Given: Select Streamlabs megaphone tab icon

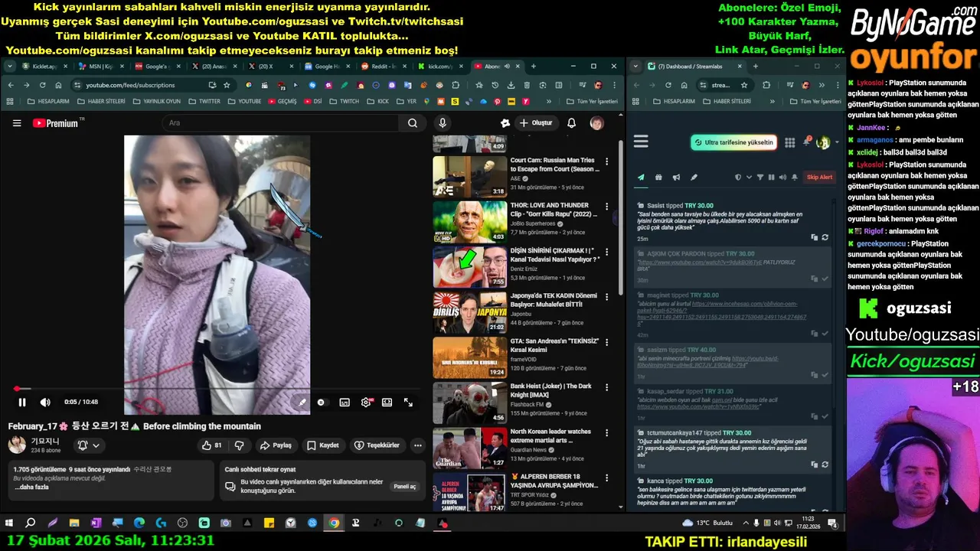Looking at the screenshot, I should (676, 178).
